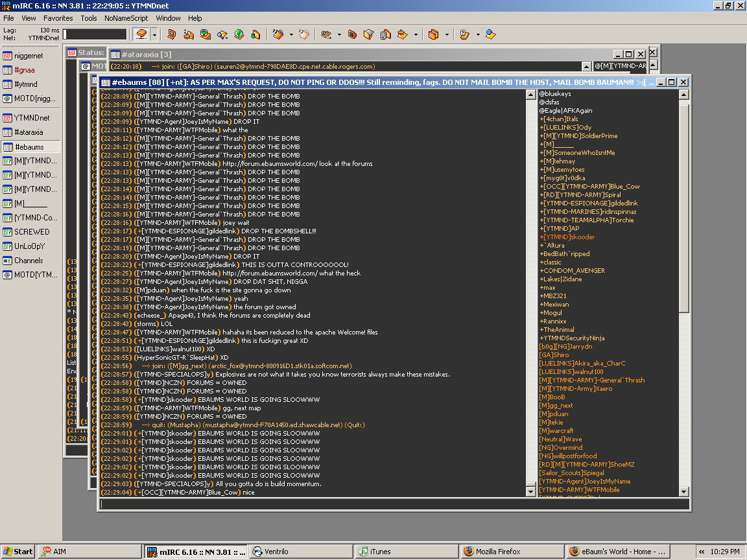
Task: Switch to #ytmnd channel in the switchbar
Action: 26,84
